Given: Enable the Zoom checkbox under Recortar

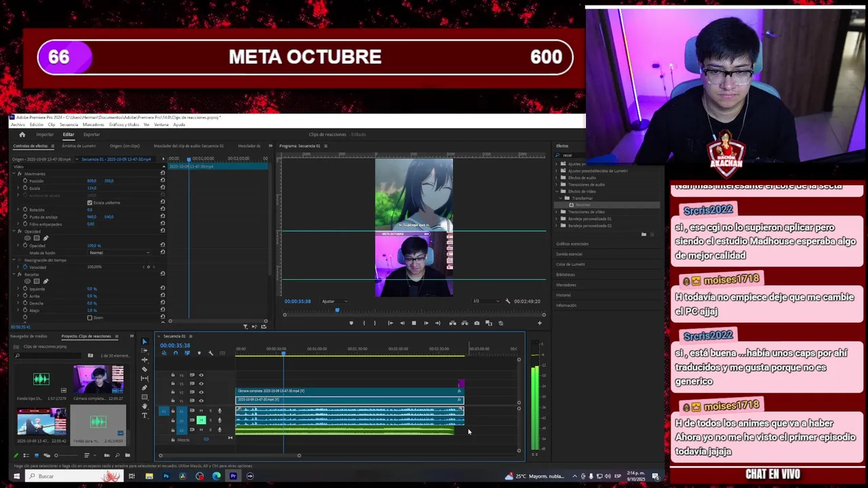Looking at the screenshot, I should (x=90, y=318).
